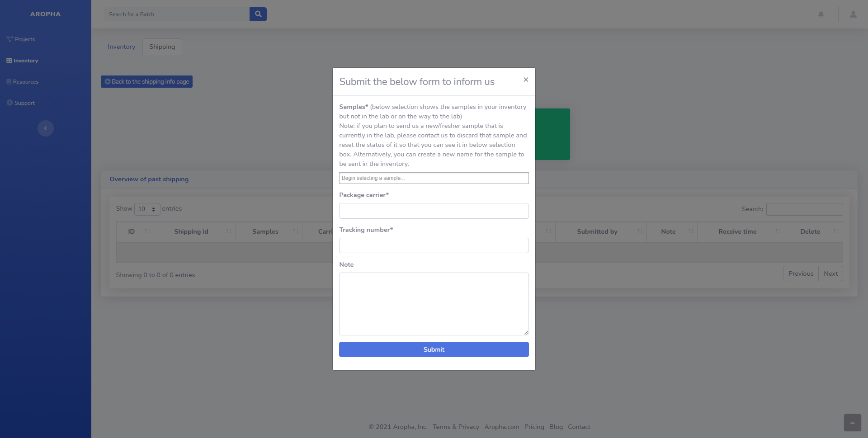Click the blue Submit button
Screen dimensions: 868x438
pos(434,349)
